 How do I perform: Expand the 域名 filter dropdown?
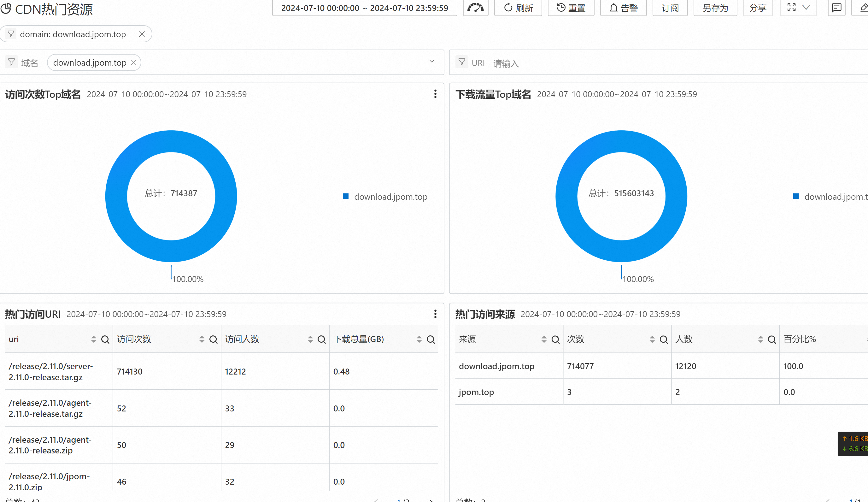tap(431, 62)
